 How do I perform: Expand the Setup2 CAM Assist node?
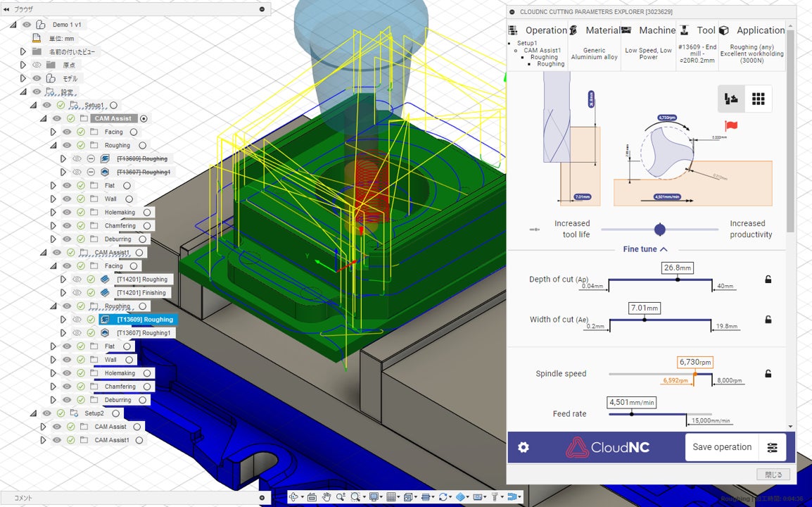pyautogui.click(x=43, y=427)
